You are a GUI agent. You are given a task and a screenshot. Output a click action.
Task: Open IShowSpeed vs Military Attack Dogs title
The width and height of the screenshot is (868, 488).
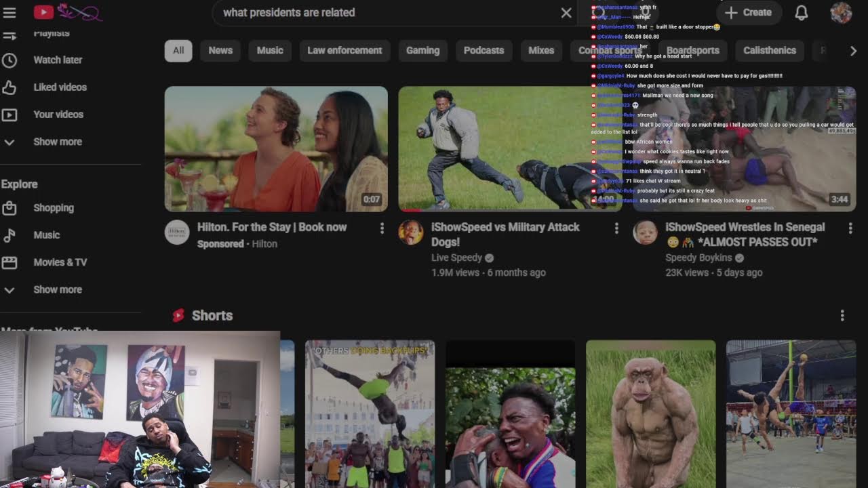point(505,235)
